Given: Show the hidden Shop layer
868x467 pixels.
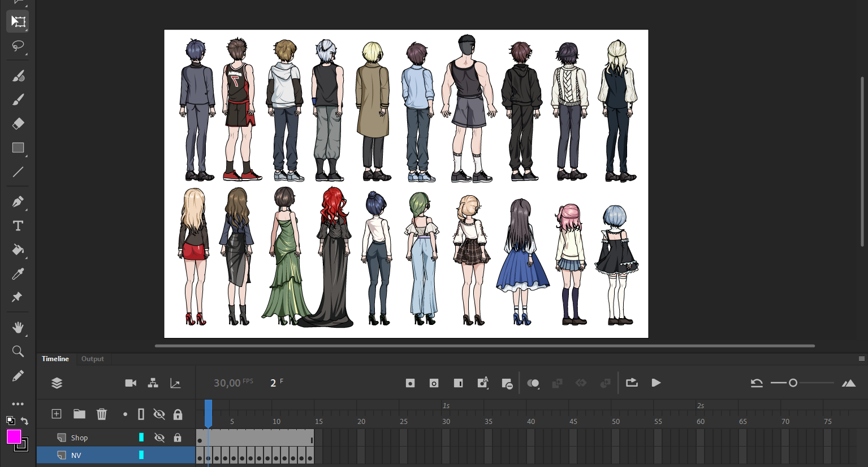Looking at the screenshot, I should coord(159,438).
